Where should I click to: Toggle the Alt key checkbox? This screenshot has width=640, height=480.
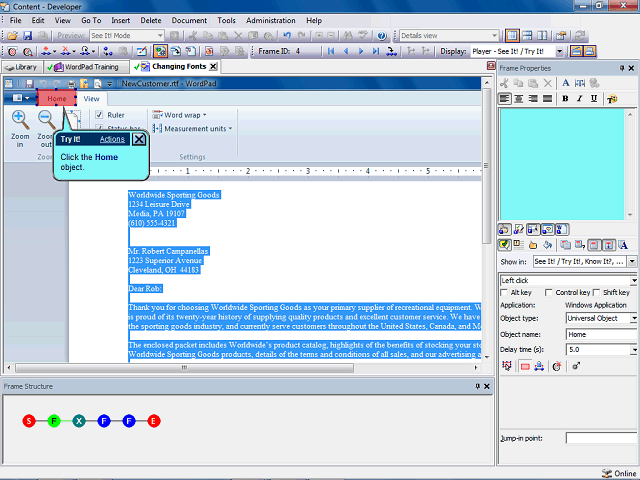504,293
